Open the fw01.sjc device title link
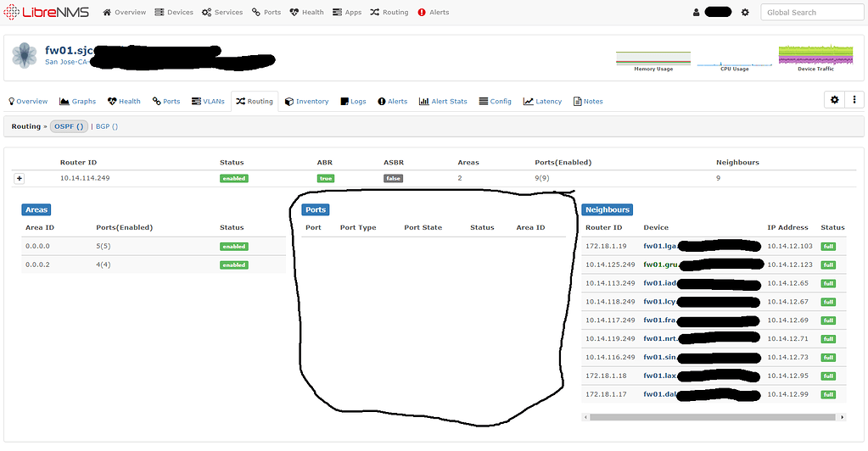868x451 pixels. (x=70, y=50)
